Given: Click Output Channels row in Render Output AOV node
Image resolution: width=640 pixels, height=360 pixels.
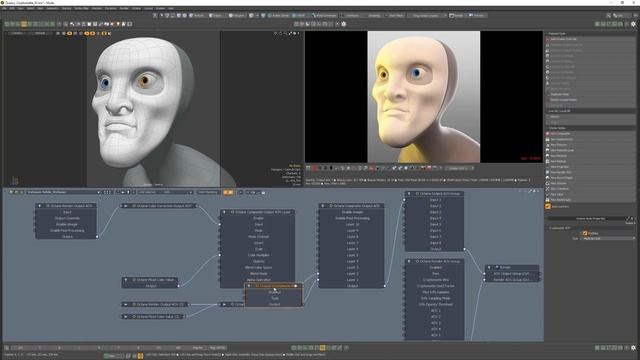Looking at the screenshot, I should (67, 218).
